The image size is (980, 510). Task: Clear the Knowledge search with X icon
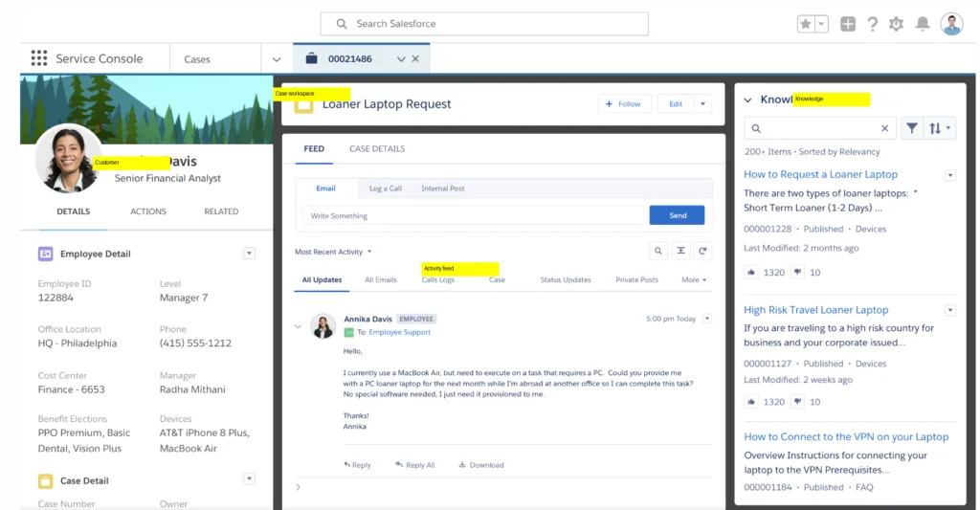click(884, 128)
